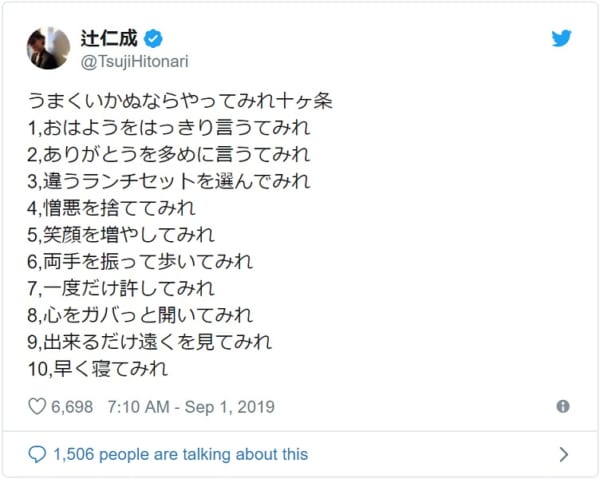
Task: Click line 2 about ありがとう
Action: (x=169, y=155)
